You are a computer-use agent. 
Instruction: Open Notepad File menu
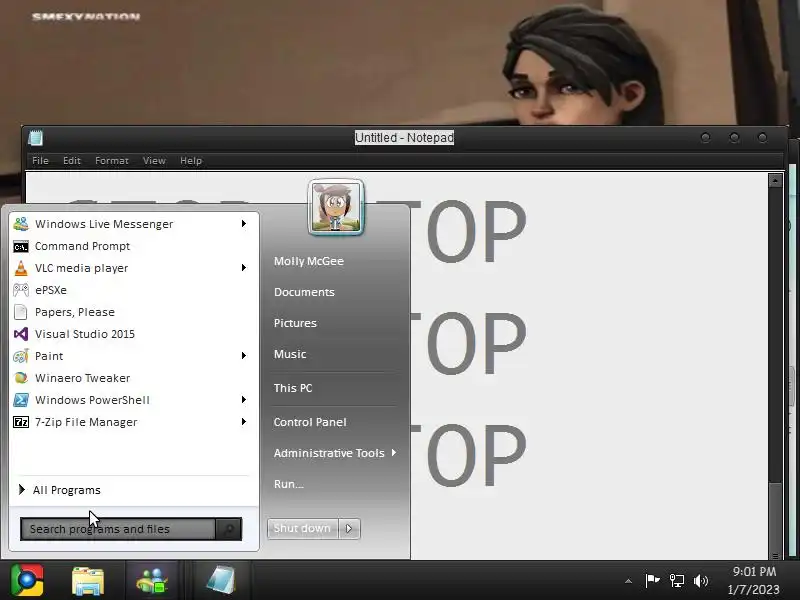pos(40,161)
